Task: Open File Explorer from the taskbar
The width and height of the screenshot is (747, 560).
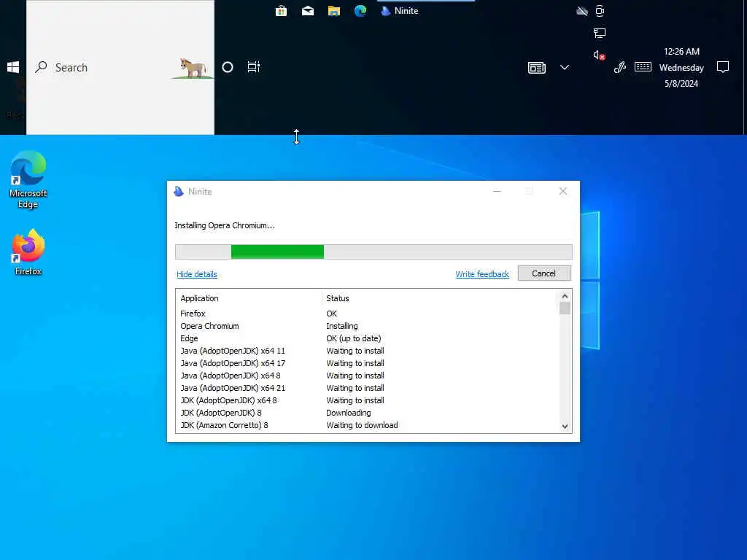Action: tap(334, 11)
